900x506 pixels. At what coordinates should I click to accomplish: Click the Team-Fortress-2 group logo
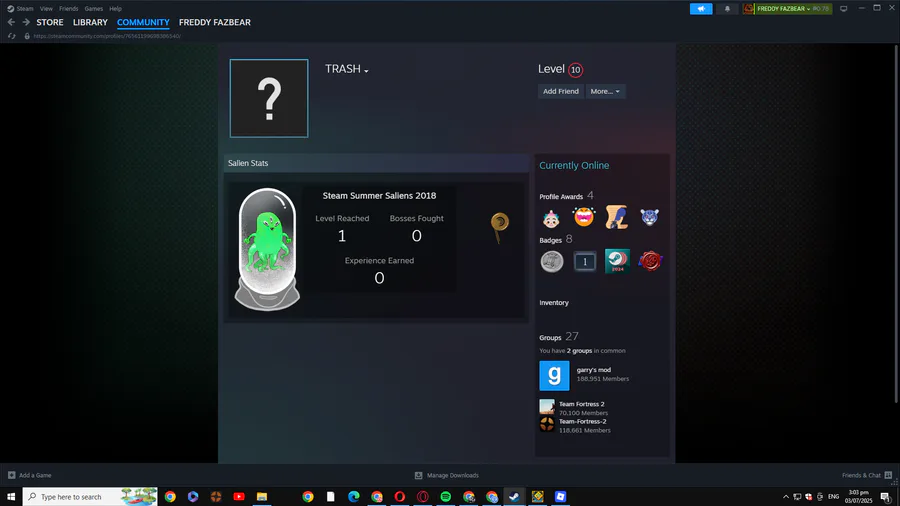point(547,425)
